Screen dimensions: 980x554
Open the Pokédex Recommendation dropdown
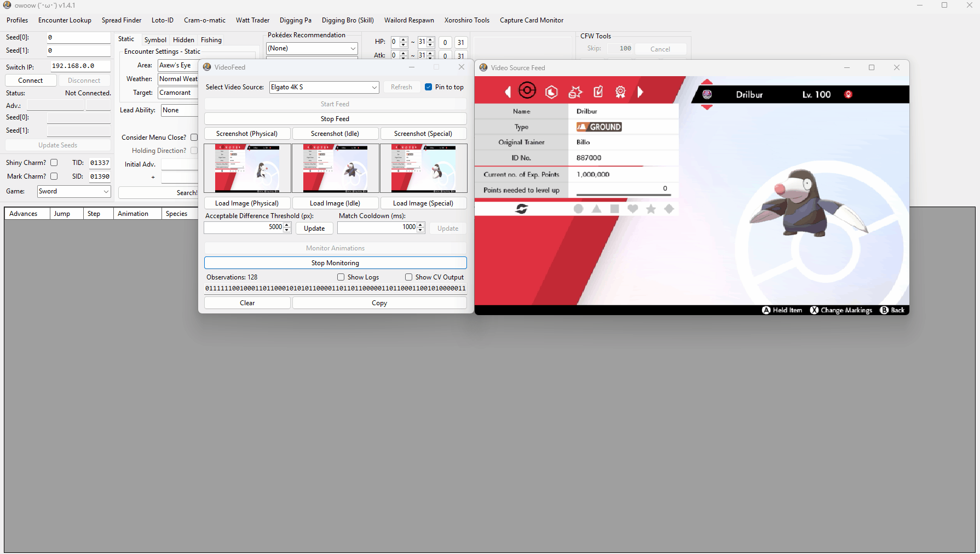pyautogui.click(x=312, y=48)
